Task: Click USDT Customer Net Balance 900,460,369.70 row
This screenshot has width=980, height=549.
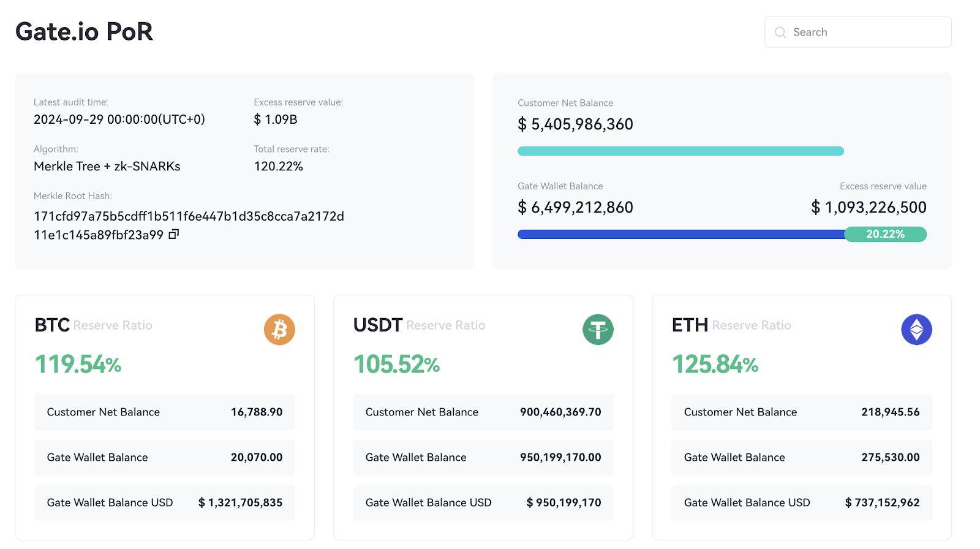Action: click(483, 412)
